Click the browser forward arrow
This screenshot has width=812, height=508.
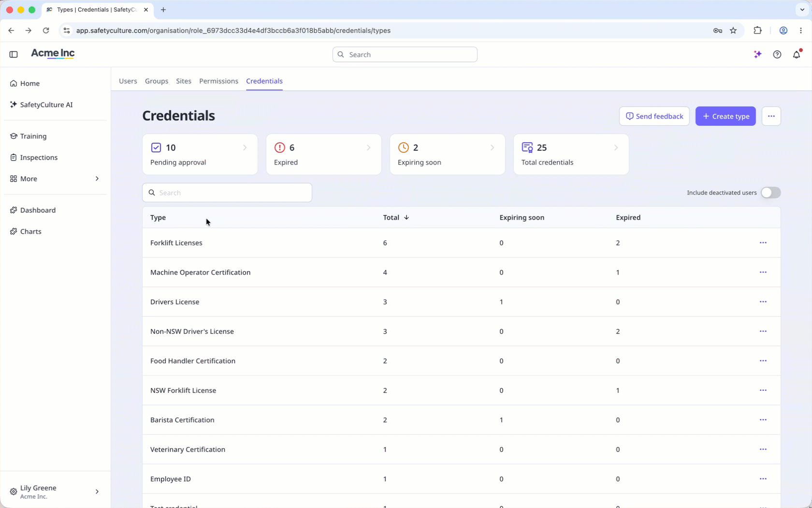point(29,30)
